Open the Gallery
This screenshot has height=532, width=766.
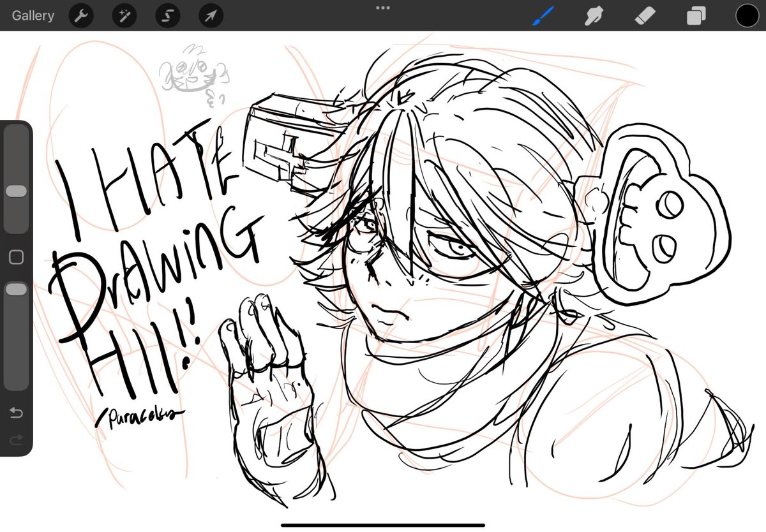(x=33, y=16)
